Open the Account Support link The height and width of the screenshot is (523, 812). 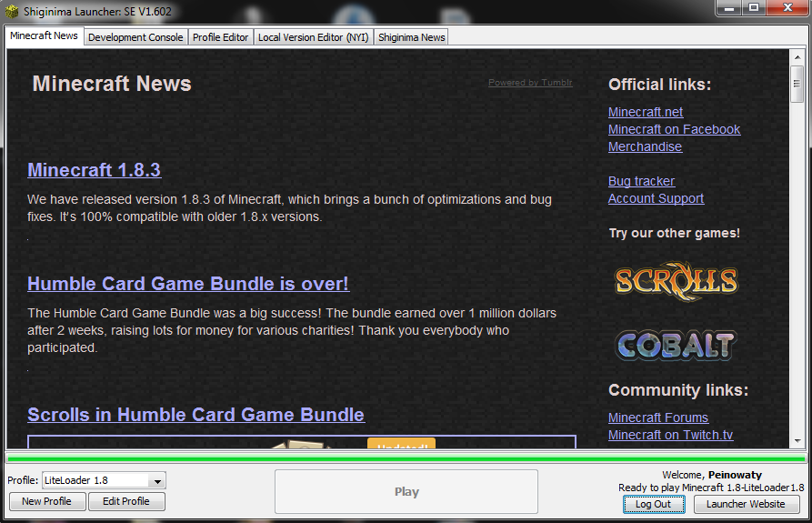pos(657,198)
